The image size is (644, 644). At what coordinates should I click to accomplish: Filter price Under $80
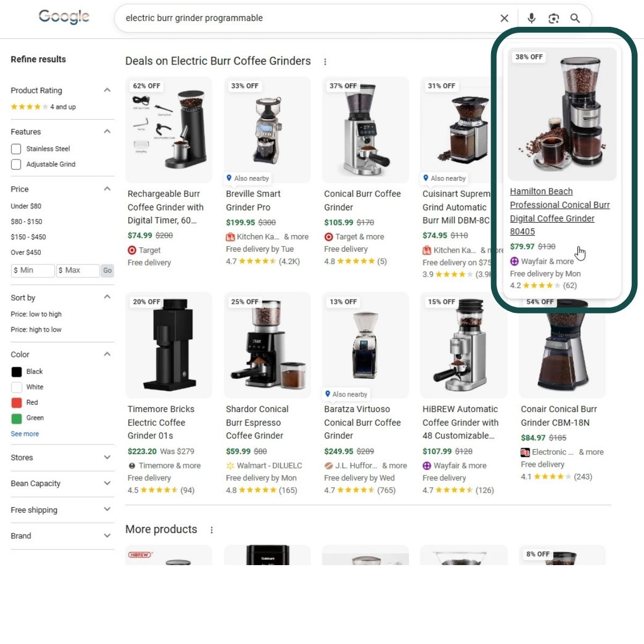(26, 206)
